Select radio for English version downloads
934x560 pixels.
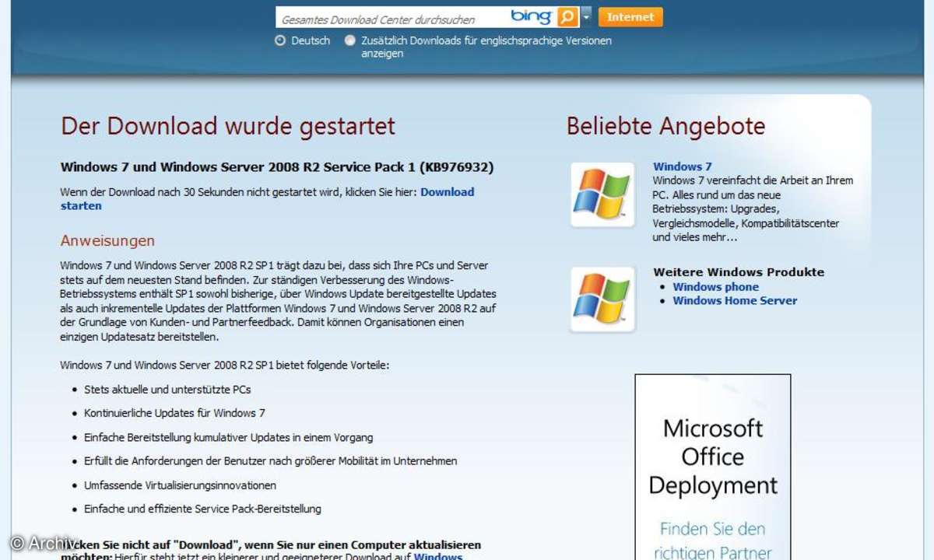pyautogui.click(x=350, y=40)
